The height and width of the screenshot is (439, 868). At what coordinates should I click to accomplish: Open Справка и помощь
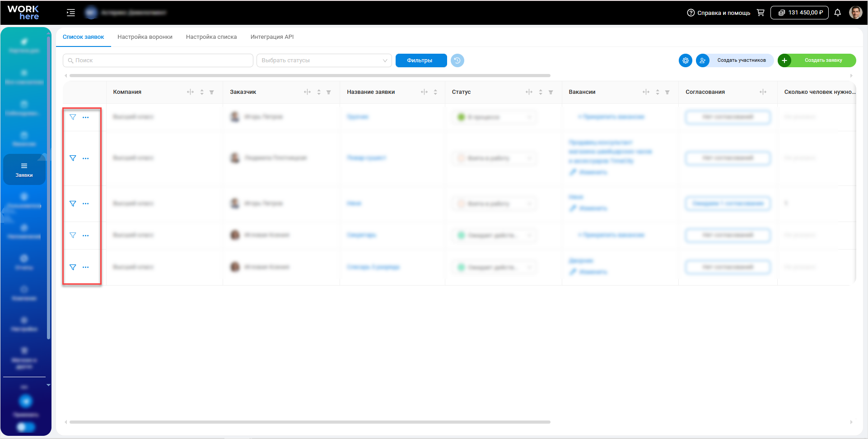[x=719, y=13]
